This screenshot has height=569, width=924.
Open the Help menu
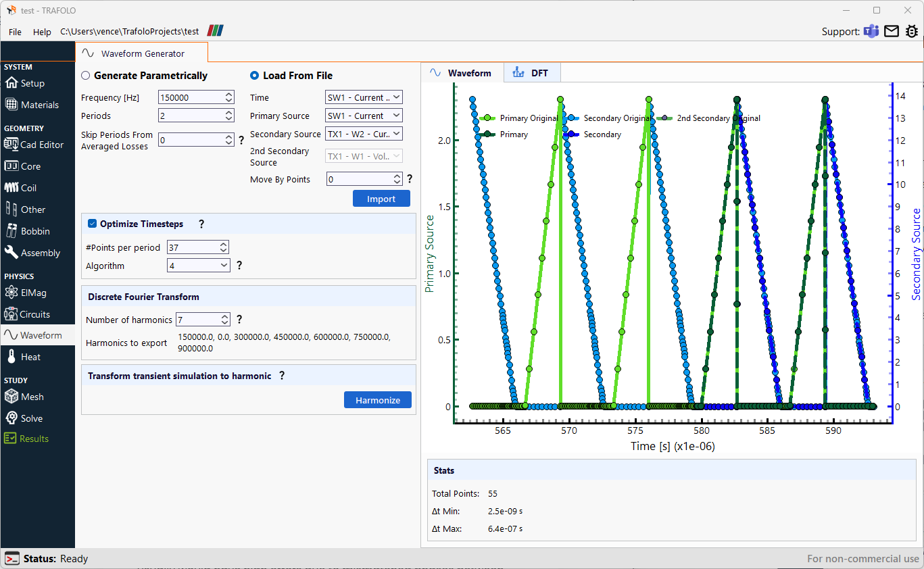pyautogui.click(x=42, y=32)
